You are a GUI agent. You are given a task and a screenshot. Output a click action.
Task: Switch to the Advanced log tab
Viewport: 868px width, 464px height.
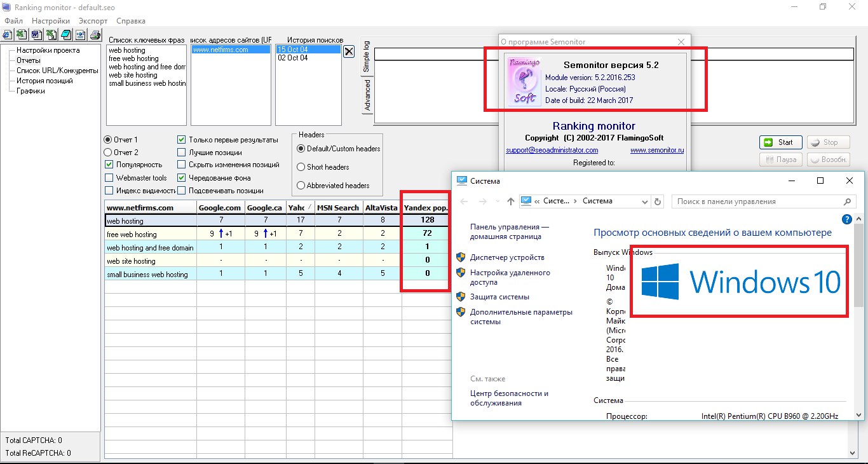click(x=367, y=95)
